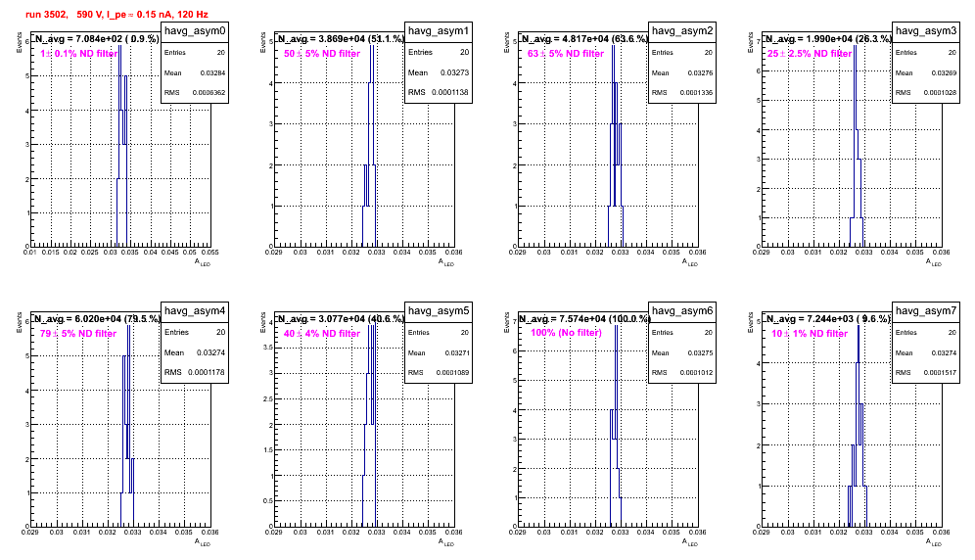Image resolution: width=975 pixels, height=560 pixels.
Task: Click the Mean value in the havg_asym6 box
Action: [x=700, y=352]
